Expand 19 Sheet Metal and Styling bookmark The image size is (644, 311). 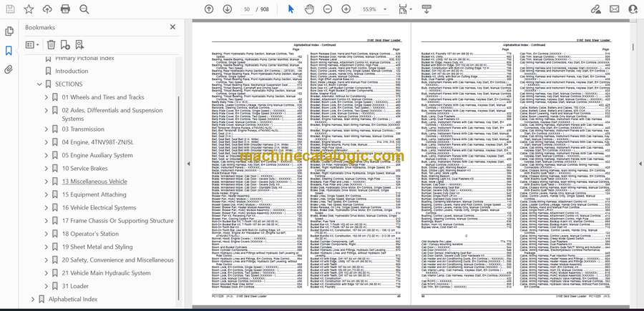46,247
